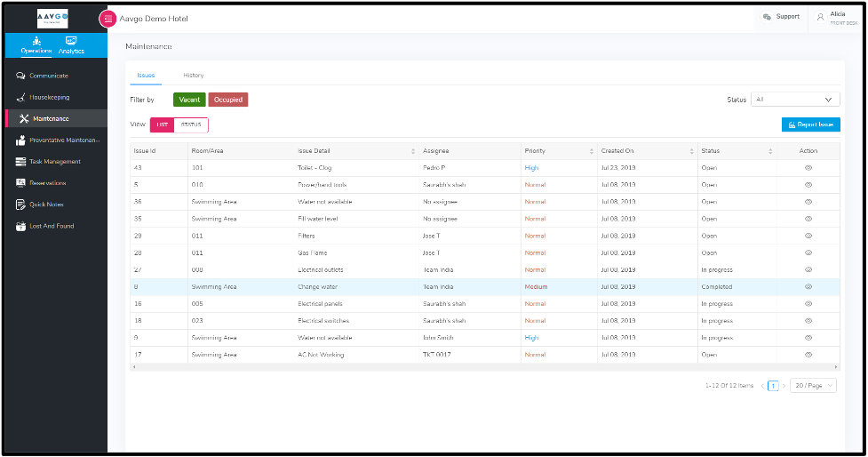View issue 36 eye icon

pos(808,202)
